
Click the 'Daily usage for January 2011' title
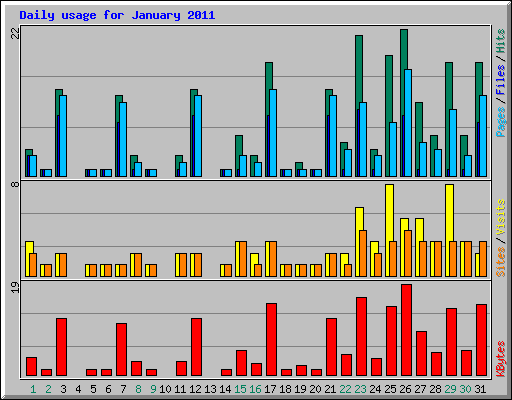(x=117, y=15)
